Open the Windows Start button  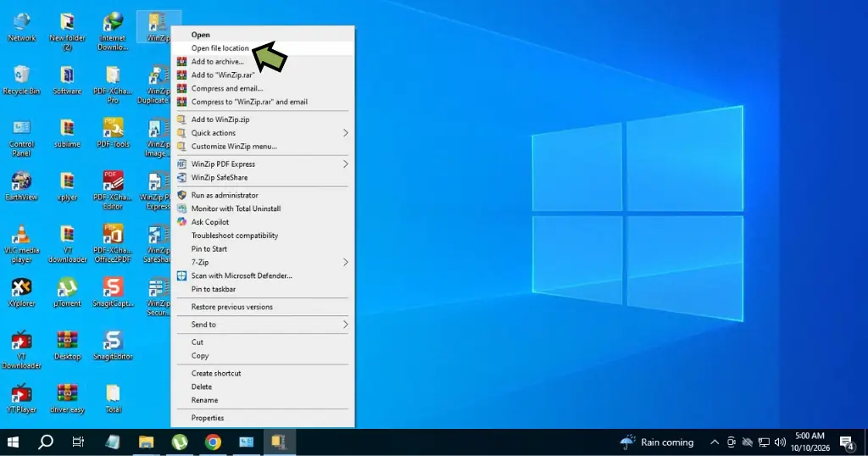point(13,442)
